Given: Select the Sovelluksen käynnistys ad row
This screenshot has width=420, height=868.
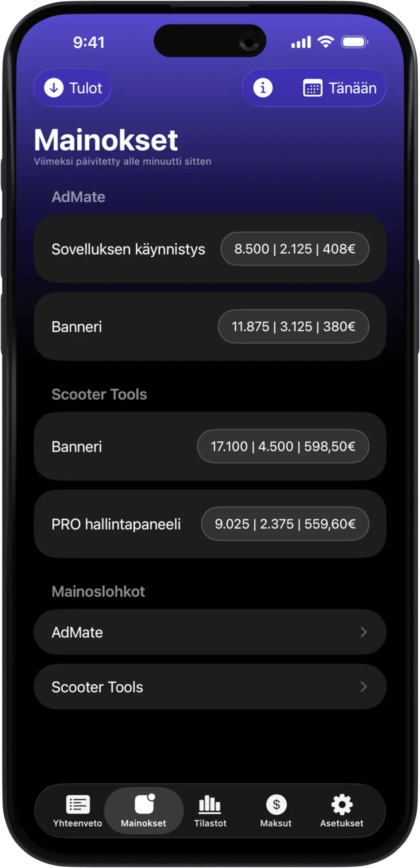Looking at the screenshot, I should point(128,249).
